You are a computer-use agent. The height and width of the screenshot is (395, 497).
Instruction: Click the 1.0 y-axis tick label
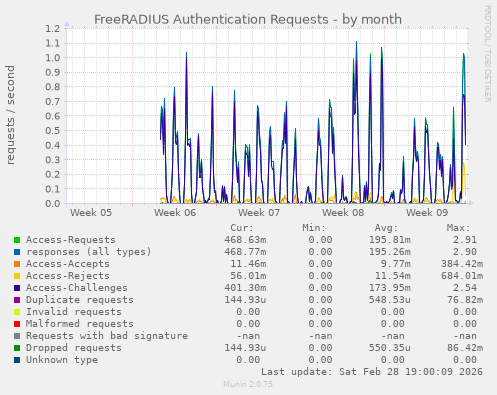click(53, 58)
